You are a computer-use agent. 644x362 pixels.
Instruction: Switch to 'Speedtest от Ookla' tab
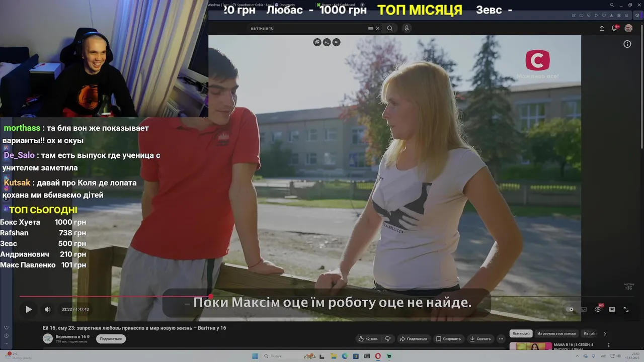click(x=252, y=5)
